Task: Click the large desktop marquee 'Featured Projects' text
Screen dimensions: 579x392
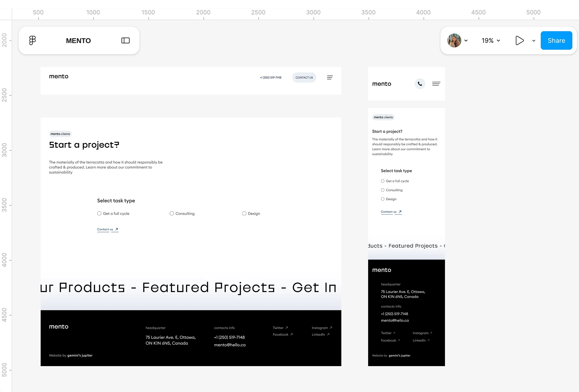Action: pos(209,288)
